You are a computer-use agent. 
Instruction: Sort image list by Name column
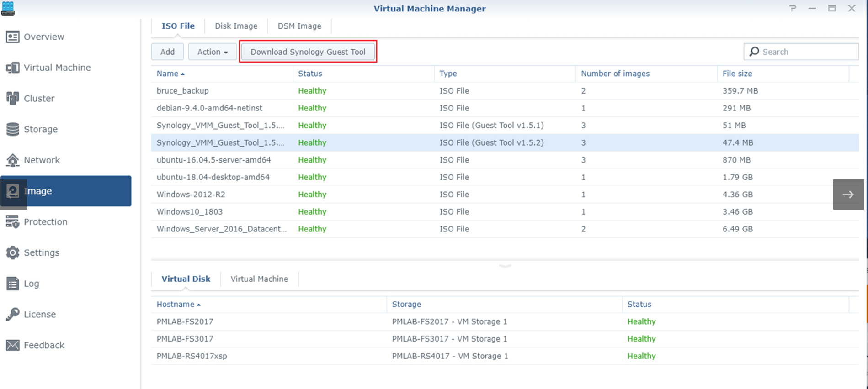pos(168,74)
